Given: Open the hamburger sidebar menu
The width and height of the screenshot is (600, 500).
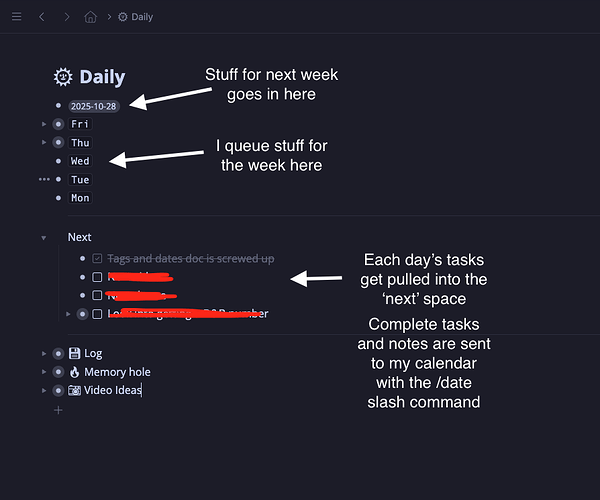Looking at the screenshot, I should (15, 17).
